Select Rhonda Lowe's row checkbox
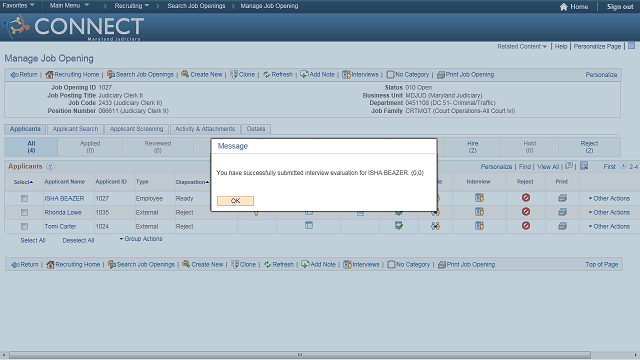 click(x=24, y=212)
